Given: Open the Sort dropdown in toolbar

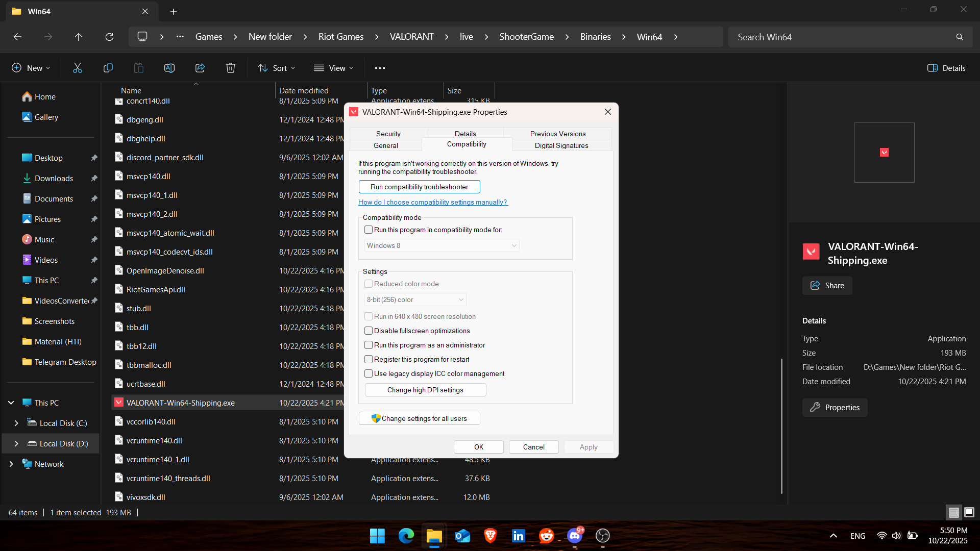Looking at the screenshot, I should click(x=277, y=68).
